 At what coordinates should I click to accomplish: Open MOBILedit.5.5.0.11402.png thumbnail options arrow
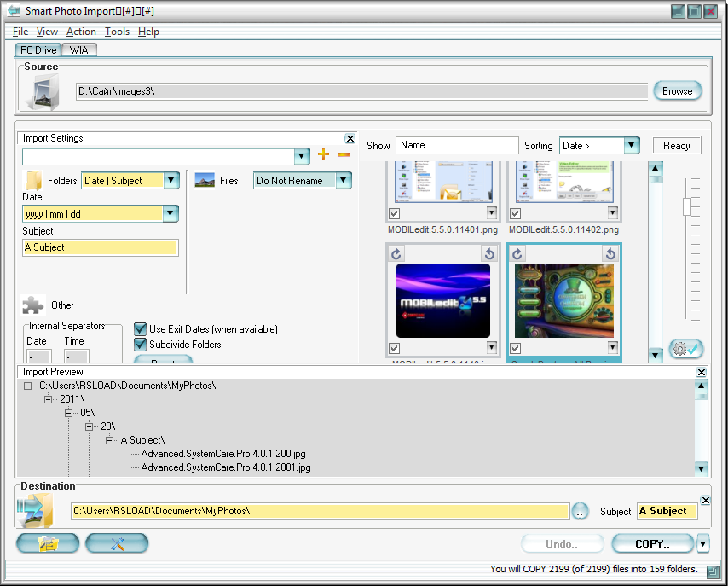pos(613,213)
